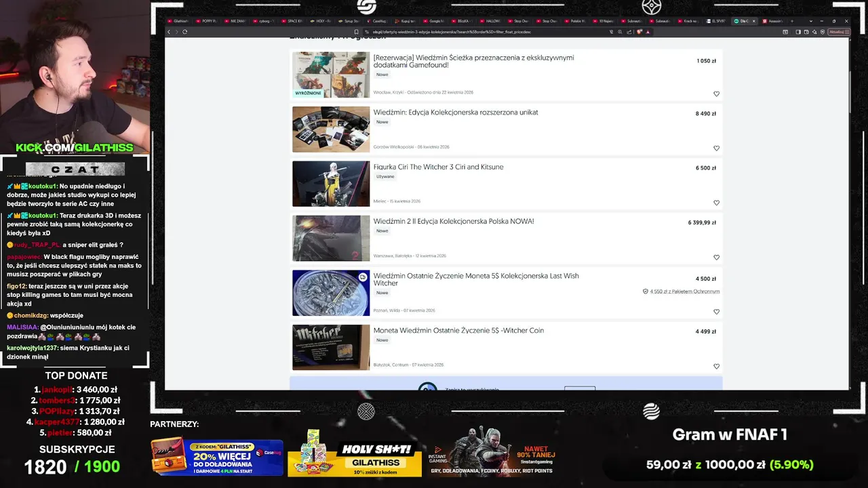
Task: Click the Brave Shields lion icon
Action: pyautogui.click(x=639, y=32)
